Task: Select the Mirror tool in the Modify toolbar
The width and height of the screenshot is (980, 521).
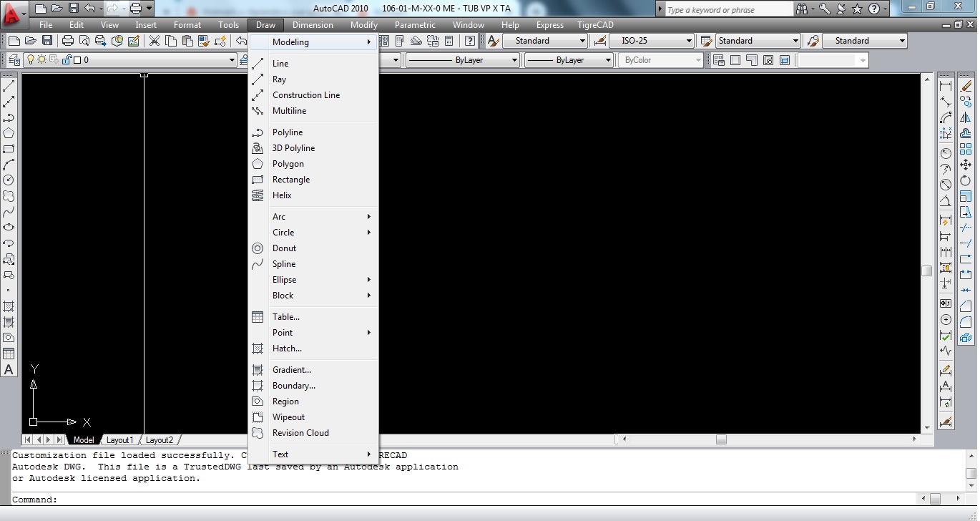Action: [967, 119]
